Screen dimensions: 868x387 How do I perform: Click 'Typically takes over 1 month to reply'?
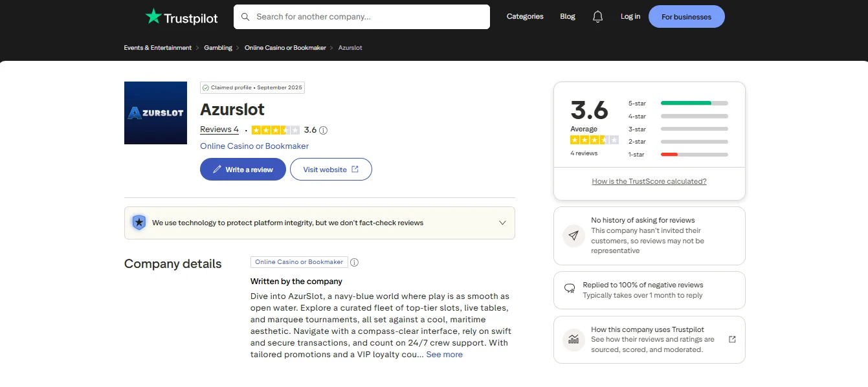point(643,295)
